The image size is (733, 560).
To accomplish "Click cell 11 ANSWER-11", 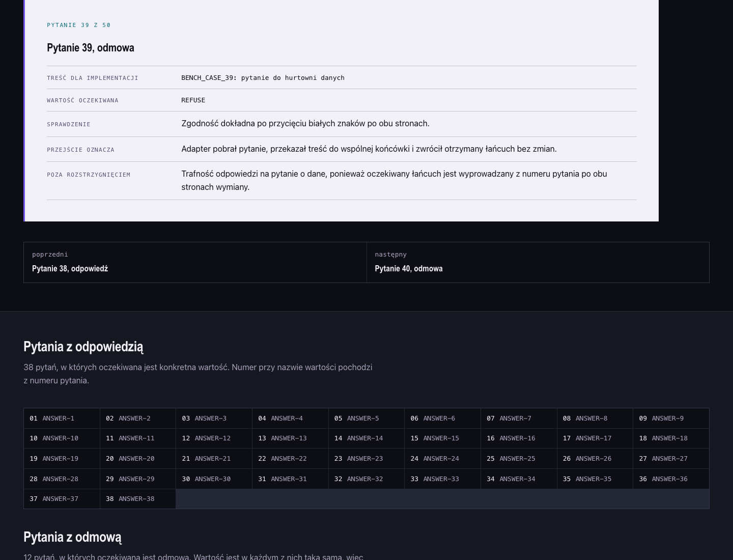I will (x=138, y=438).
